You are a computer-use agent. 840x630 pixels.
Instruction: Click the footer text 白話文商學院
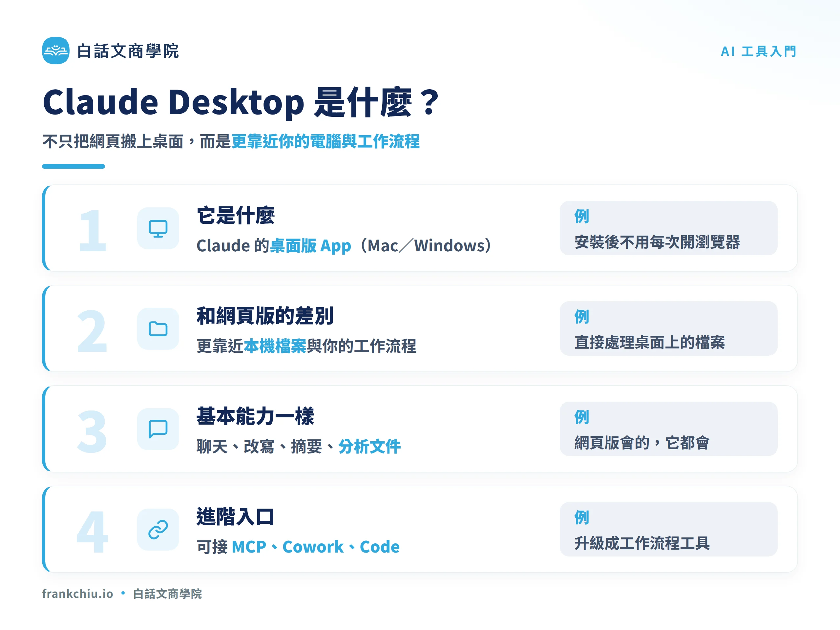coord(167,594)
